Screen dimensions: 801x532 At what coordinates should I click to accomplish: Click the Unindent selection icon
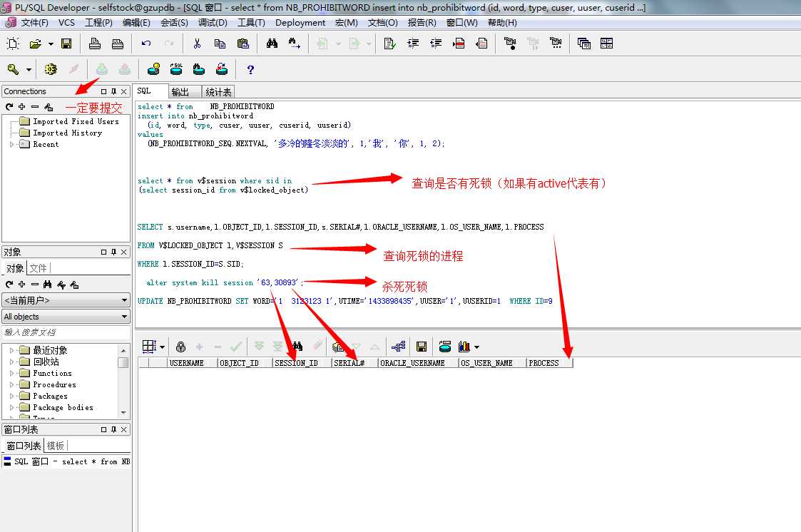pos(436,44)
